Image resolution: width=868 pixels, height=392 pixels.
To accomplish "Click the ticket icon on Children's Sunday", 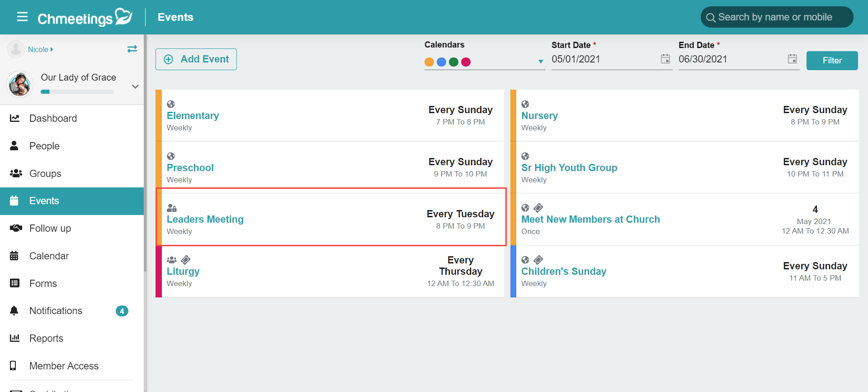I will [x=538, y=260].
